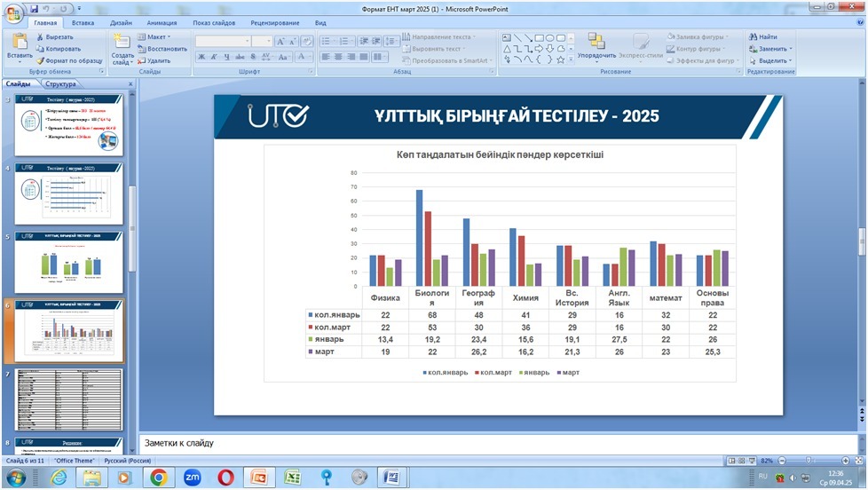Screen dimensions: 868x490
Task: Select slide 5 thumbnail in the panel
Action: click(69, 263)
